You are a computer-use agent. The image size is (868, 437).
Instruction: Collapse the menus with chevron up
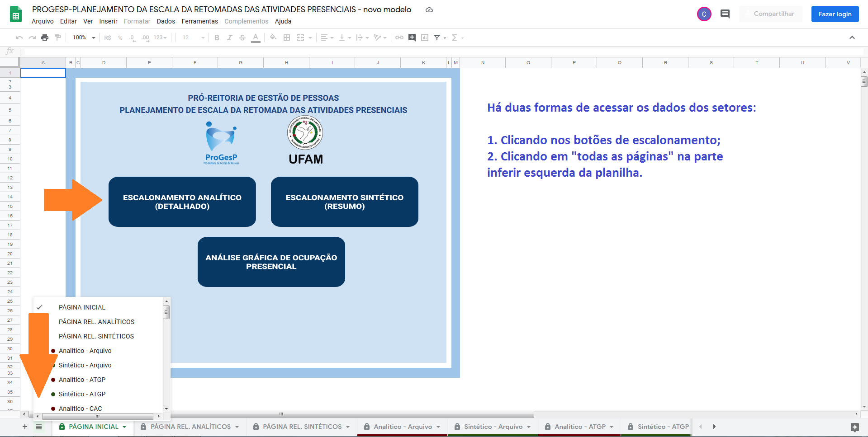click(852, 38)
